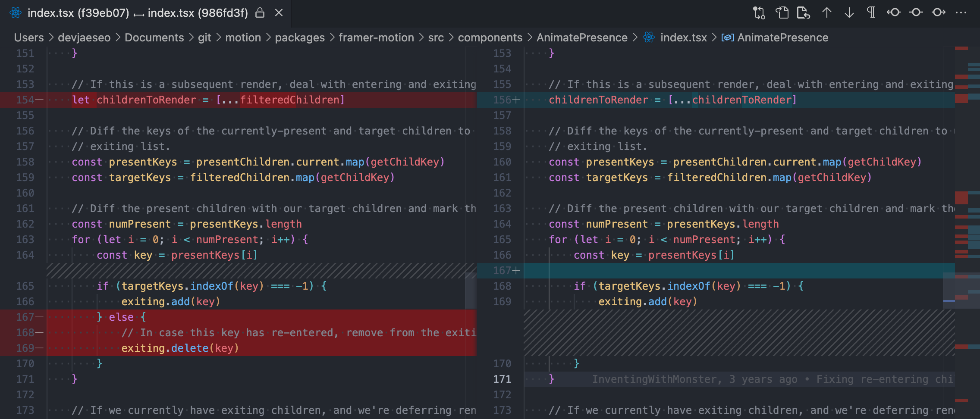Expand the motion breadcrumb segment
This screenshot has width=980, height=419.
(243, 38)
